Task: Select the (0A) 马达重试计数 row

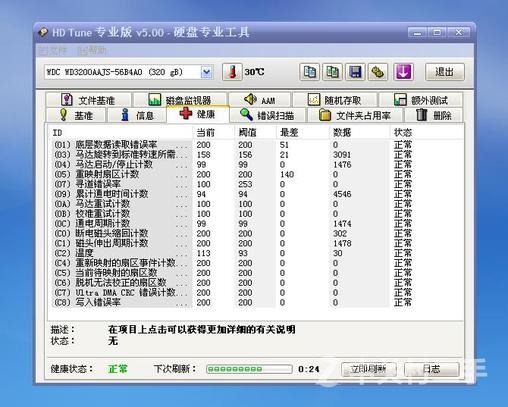Action: coord(256,204)
